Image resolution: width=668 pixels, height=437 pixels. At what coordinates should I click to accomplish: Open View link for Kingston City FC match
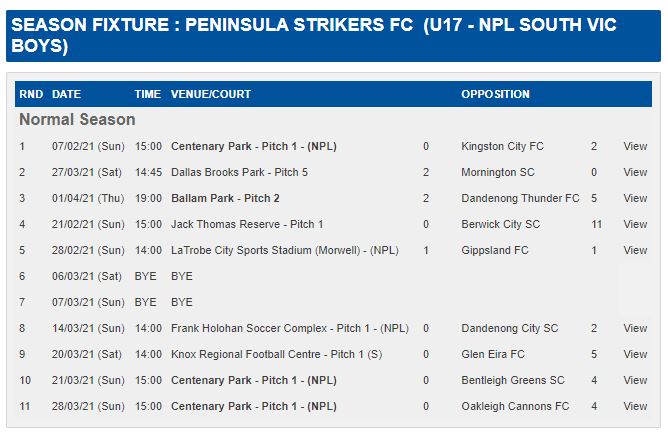click(x=635, y=147)
